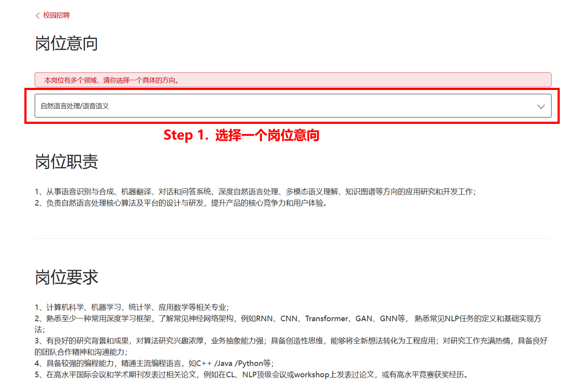Click the 自然语言处理/语音语义 selected value text
The image size is (588, 386).
(75, 106)
